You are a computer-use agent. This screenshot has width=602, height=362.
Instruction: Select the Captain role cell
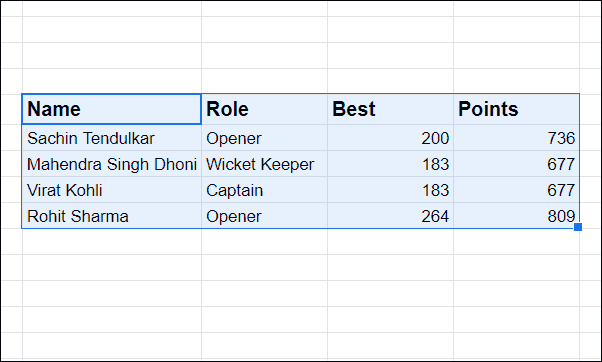(x=264, y=190)
